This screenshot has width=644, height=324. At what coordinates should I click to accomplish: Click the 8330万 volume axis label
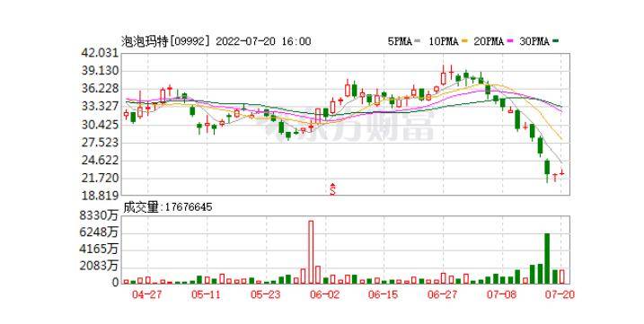99,215
